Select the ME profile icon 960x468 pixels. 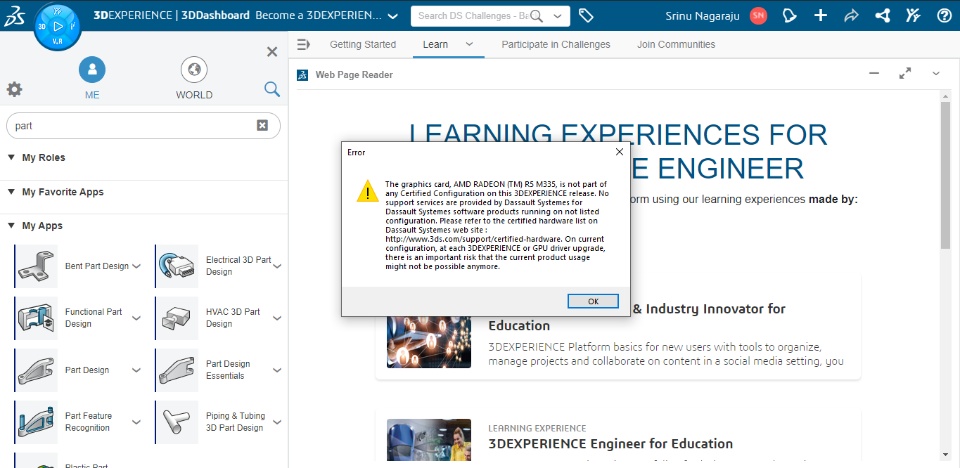92,70
